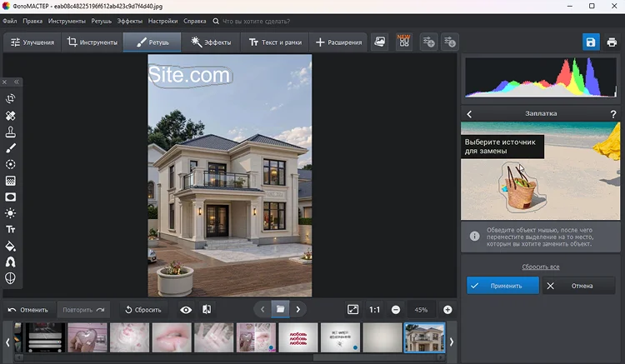The image size is (625, 364).
Task: Open the Инструменты menu in menu bar
Action: [67, 21]
